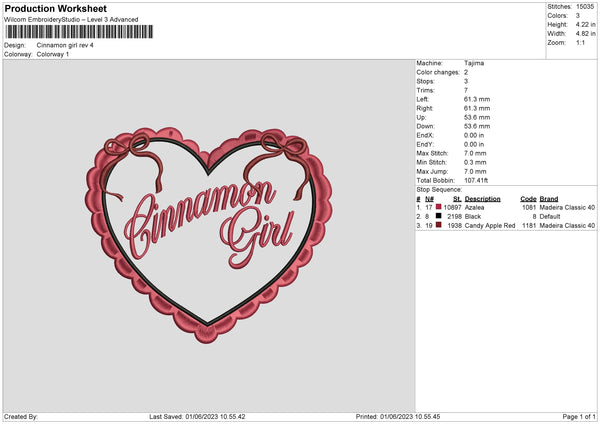The width and height of the screenshot is (600, 424).
Task: Click the 'Last Saved' timestamp in footer
Action: (x=197, y=417)
